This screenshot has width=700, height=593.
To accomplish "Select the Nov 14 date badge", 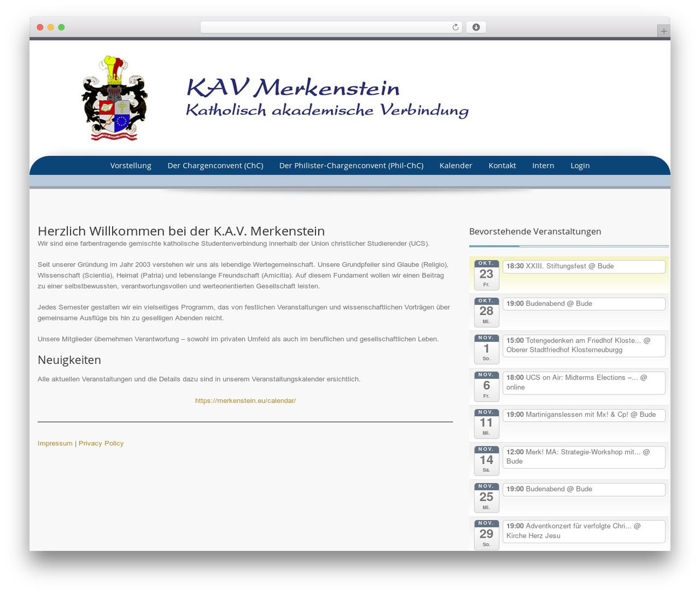I will click(486, 461).
